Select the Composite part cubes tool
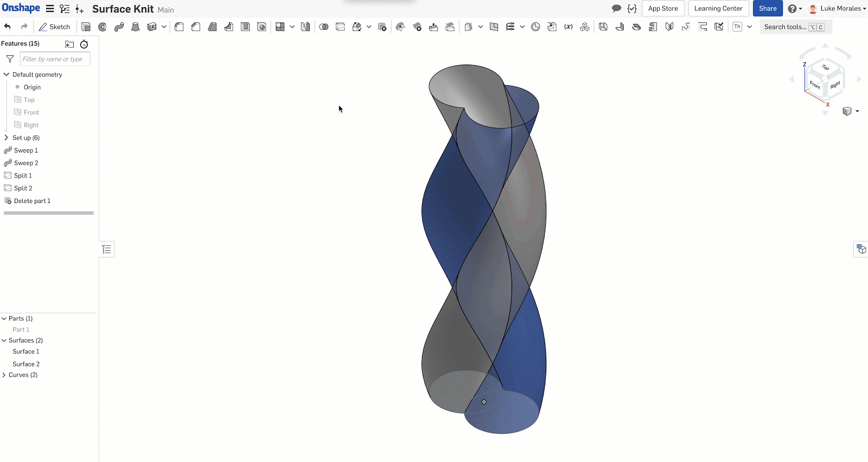The width and height of the screenshot is (868, 462). point(585,27)
